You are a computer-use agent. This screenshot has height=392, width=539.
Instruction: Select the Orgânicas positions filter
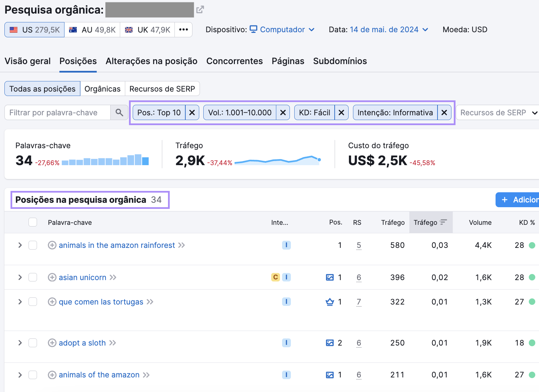point(103,89)
